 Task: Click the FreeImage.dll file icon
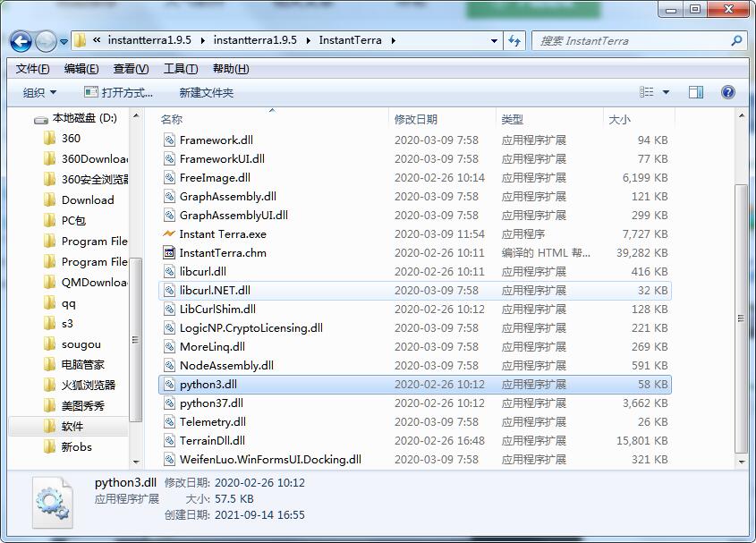click(169, 178)
